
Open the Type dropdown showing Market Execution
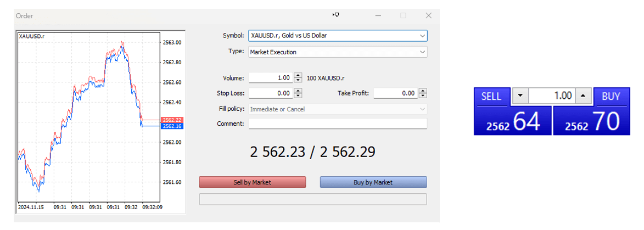pos(422,52)
